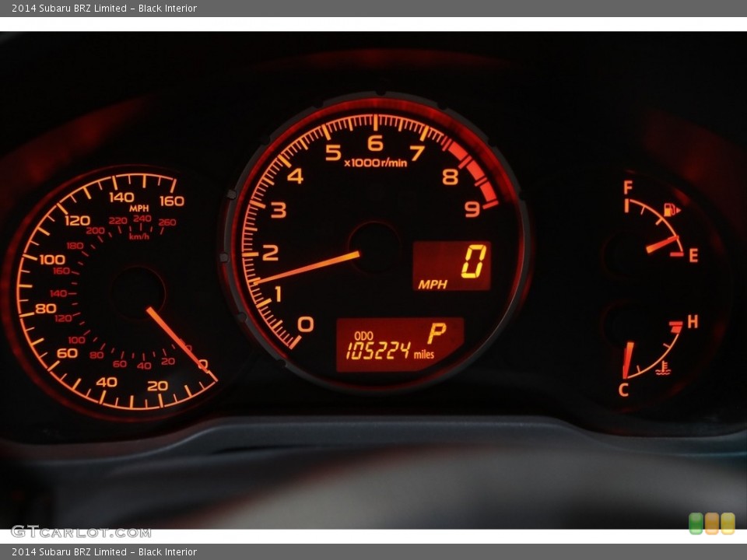Image resolution: width=747 pixels, height=560 pixels.
Task: Click the small 120 on the km/h scale
Action: click(63, 318)
